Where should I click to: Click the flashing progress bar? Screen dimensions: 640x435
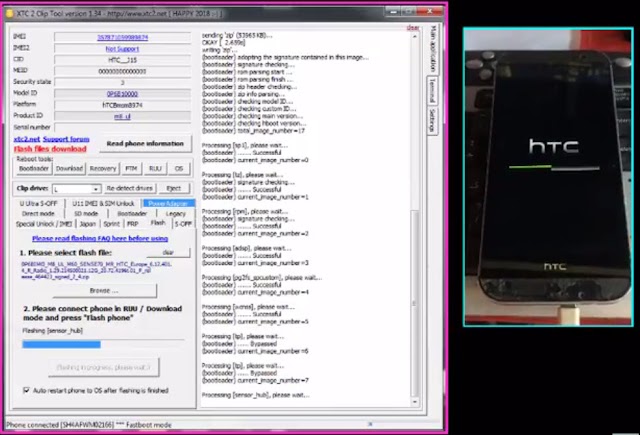(x=104, y=344)
